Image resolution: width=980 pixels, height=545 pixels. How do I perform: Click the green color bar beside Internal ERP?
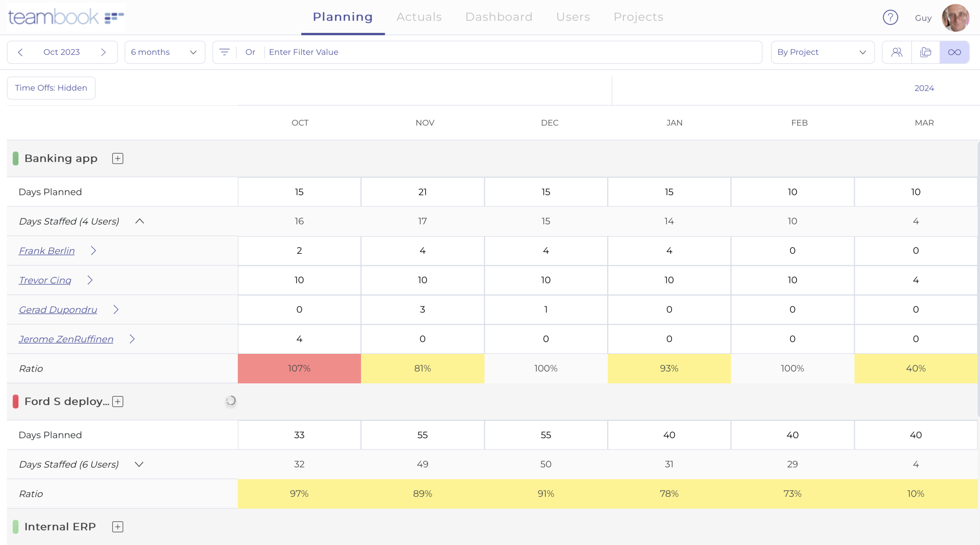(16, 526)
